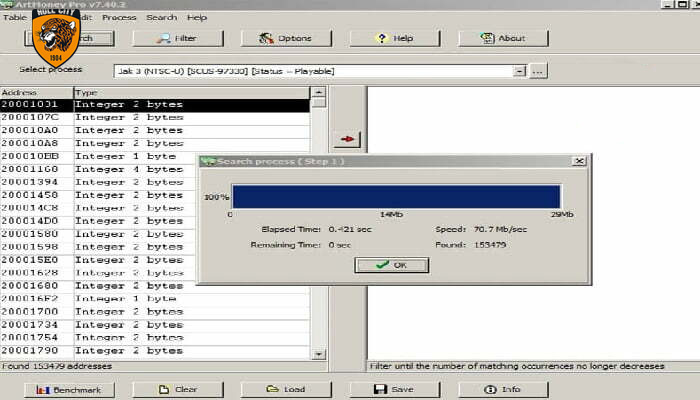Click the Save floppy disk icon
This screenshot has height=400, width=700.
380,390
